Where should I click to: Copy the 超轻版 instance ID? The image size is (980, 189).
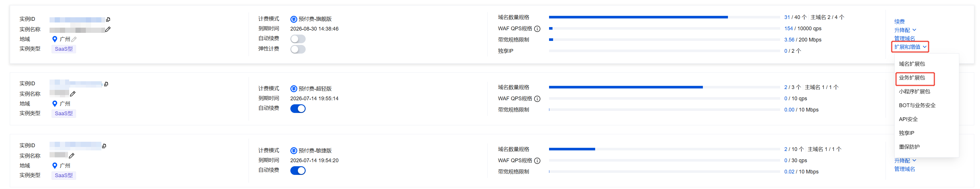106,84
